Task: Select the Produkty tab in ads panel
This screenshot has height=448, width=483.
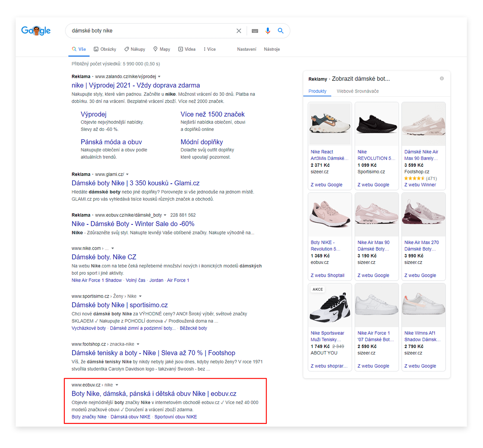Action: click(317, 91)
